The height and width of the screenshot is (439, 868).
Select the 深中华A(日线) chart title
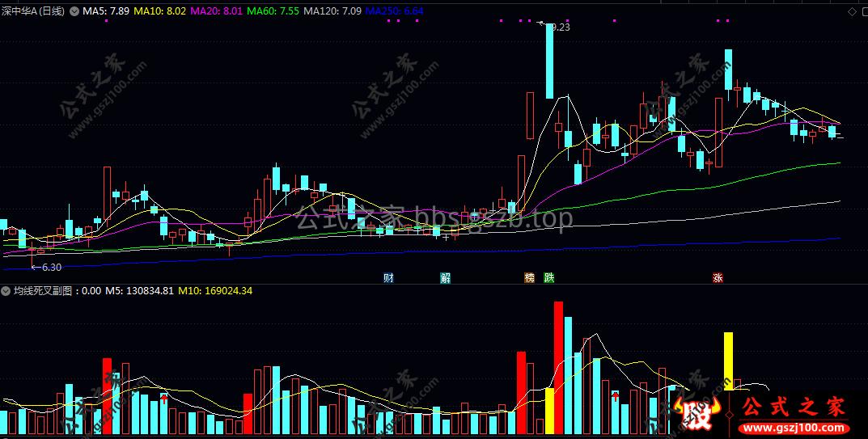[x=33, y=11]
